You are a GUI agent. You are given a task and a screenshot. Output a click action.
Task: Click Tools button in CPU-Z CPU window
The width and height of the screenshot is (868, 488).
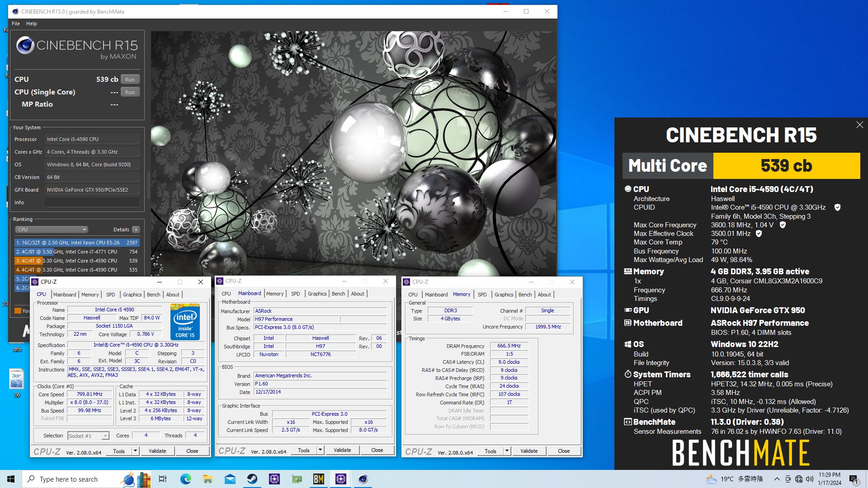tap(119, 451)
